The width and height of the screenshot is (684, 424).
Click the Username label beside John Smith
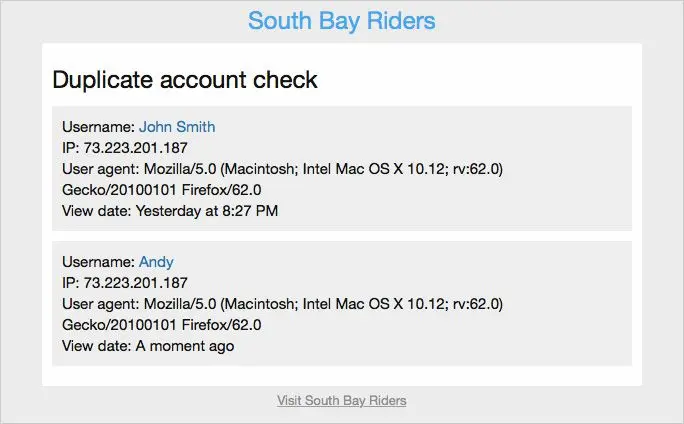point(98,127)
